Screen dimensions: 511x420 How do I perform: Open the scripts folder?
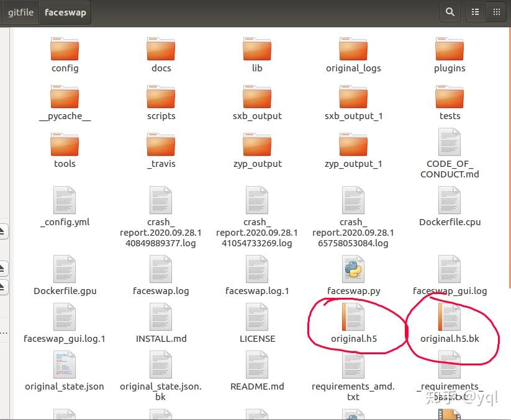coord(161,97)
